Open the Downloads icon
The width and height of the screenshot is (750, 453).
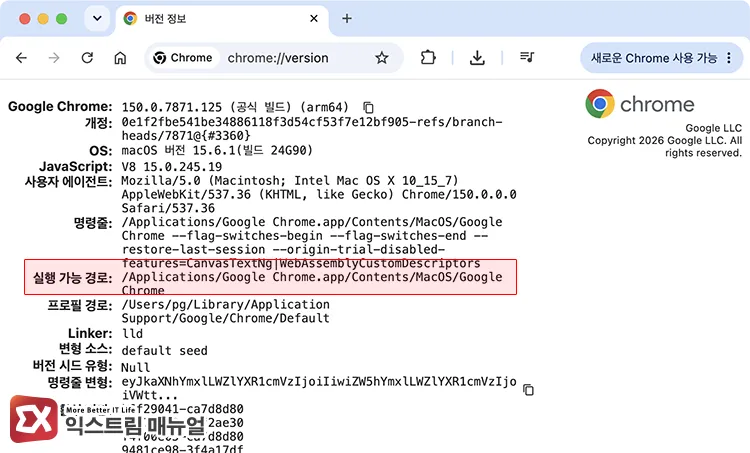click(x=477, y=58)
